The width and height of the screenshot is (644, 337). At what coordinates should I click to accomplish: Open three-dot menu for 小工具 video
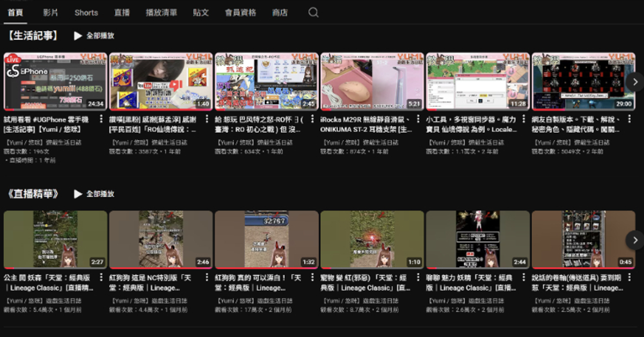[x=524, y=119]
